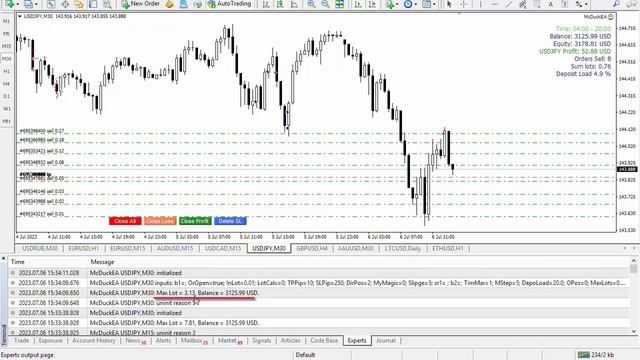Select the text tool (A)
Screen dimensions: 640x360
coord(551,4)
